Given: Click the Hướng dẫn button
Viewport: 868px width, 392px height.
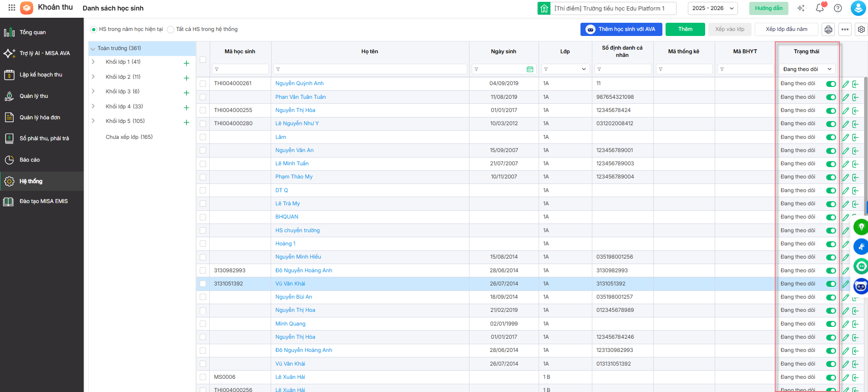Looking at the screenshot, I should tap(769, 8).
